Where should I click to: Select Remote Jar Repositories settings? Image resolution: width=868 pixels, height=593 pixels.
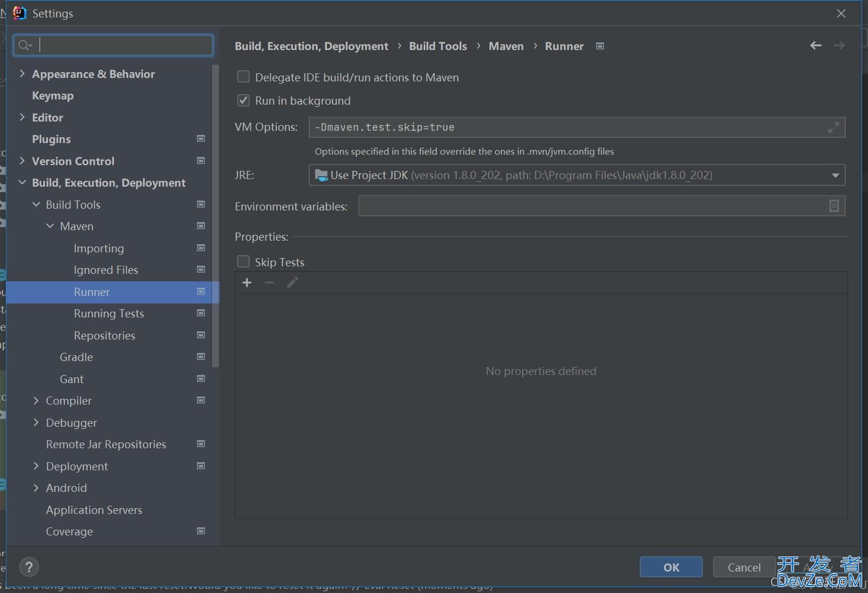pos(106,444)
